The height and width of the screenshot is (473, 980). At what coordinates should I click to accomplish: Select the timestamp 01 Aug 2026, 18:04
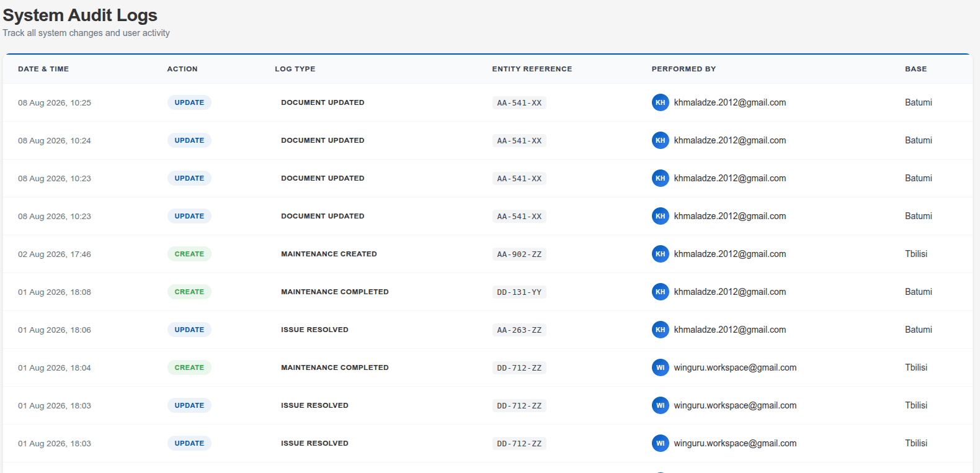coord(55,368)
